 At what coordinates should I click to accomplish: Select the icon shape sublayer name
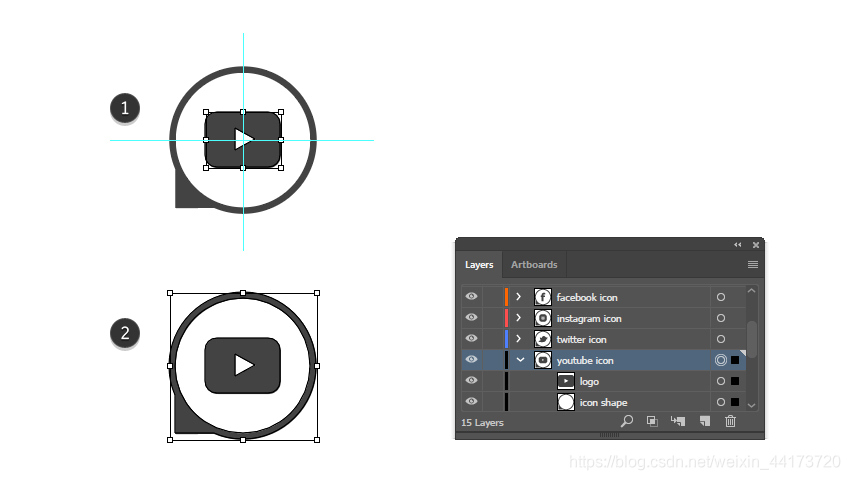pos(603,402)
